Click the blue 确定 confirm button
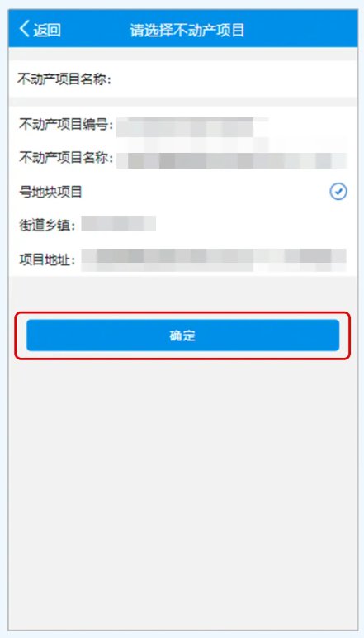This screenshot has width=364, height=638. (x=182, y=336)
